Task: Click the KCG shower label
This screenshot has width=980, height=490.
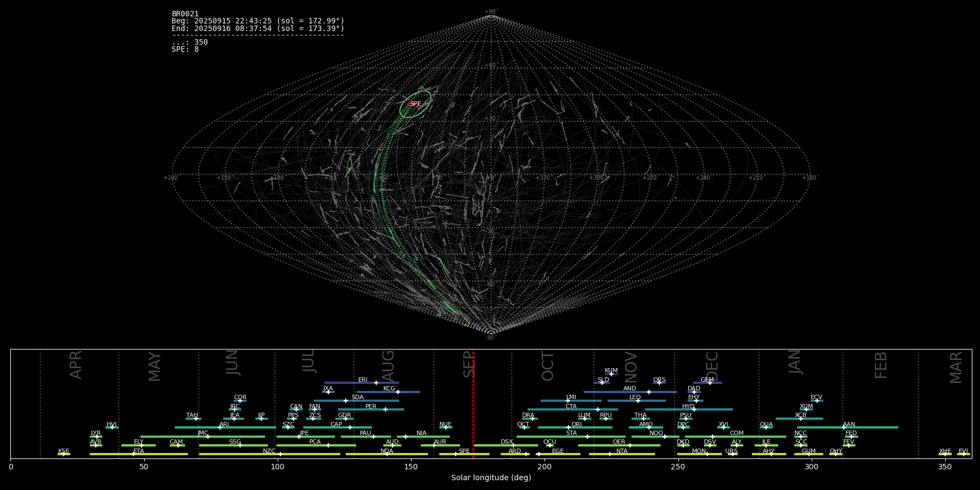Action: 389,388
